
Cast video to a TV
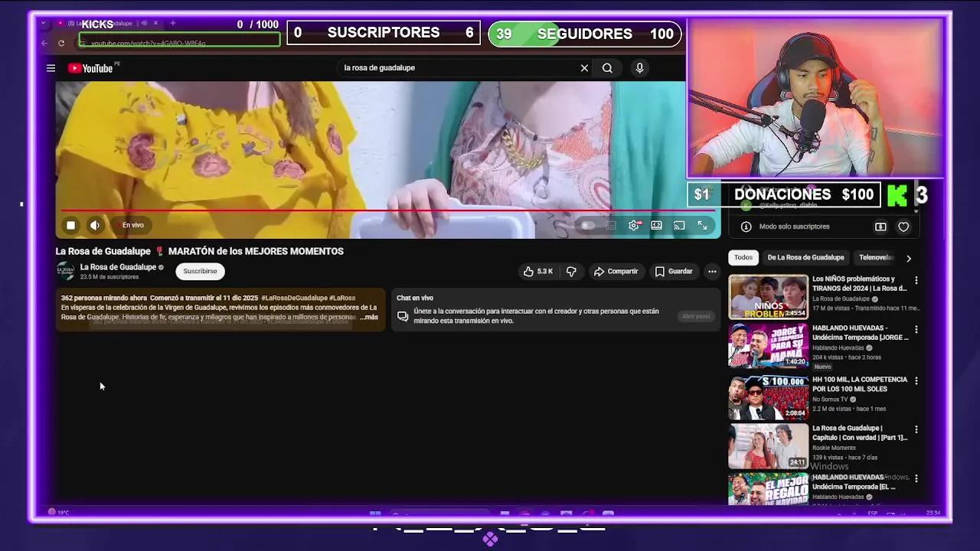click(679, 226)
